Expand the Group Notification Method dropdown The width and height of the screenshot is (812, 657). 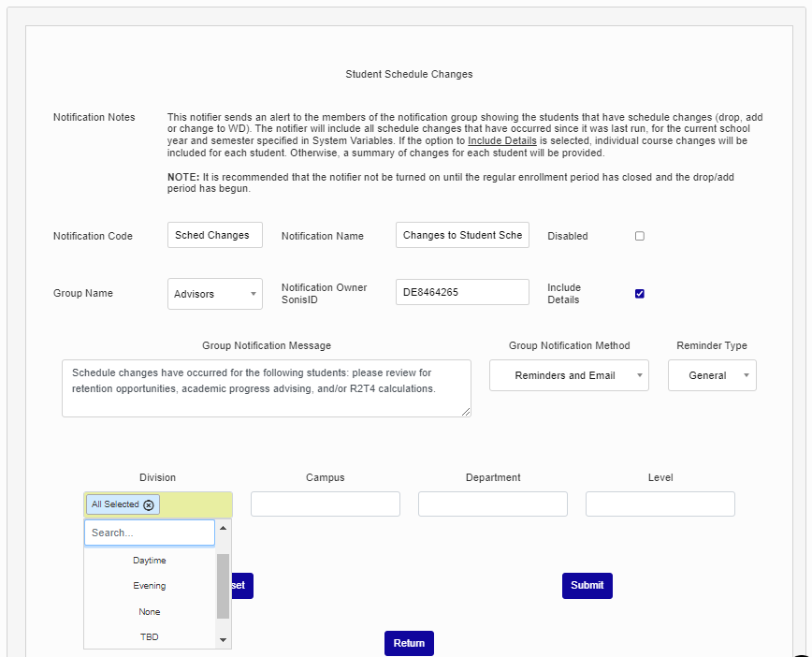(569, 375)
